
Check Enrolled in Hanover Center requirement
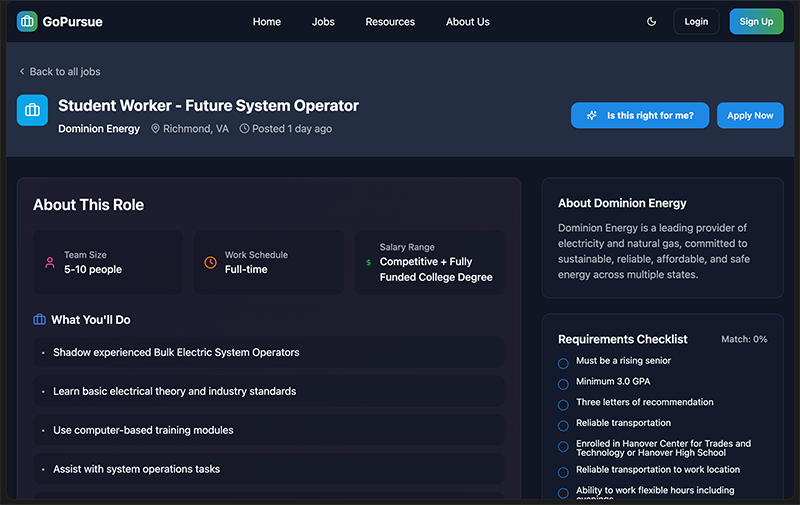coord(563,447)
